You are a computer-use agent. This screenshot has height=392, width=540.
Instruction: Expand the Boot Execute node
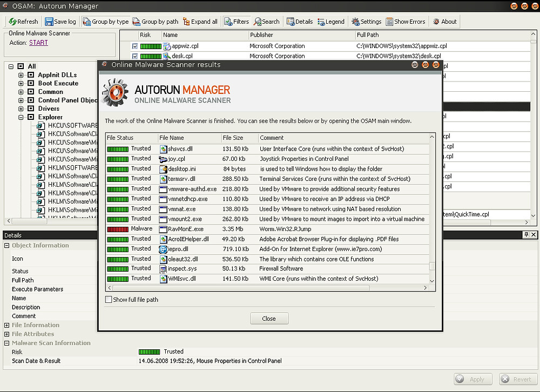pyautogui.click(x=21, y=83)
